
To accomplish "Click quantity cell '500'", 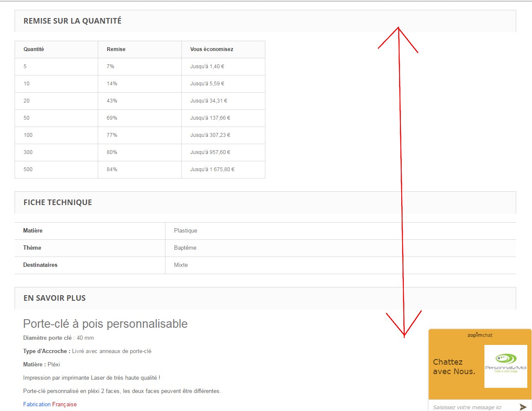I will 56,169.
